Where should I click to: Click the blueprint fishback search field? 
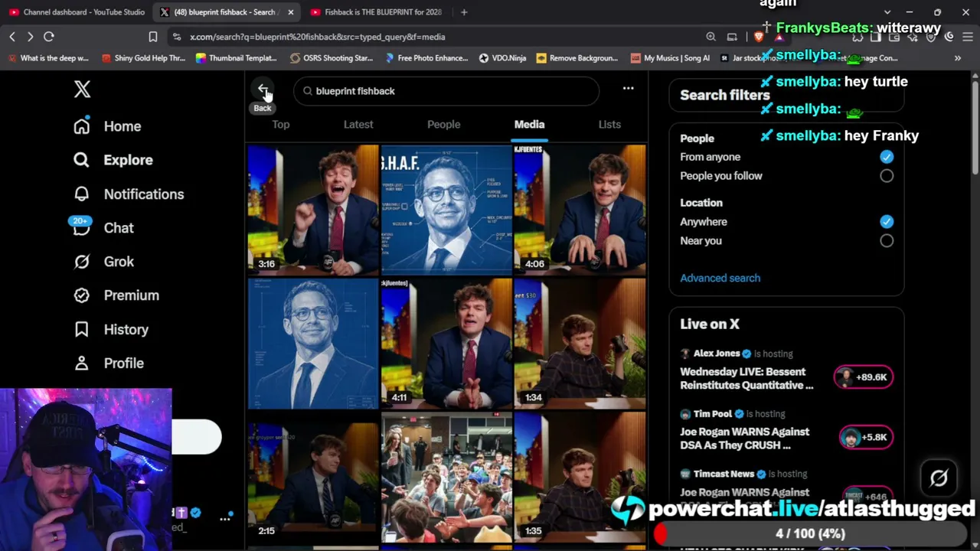pos(446,91)
